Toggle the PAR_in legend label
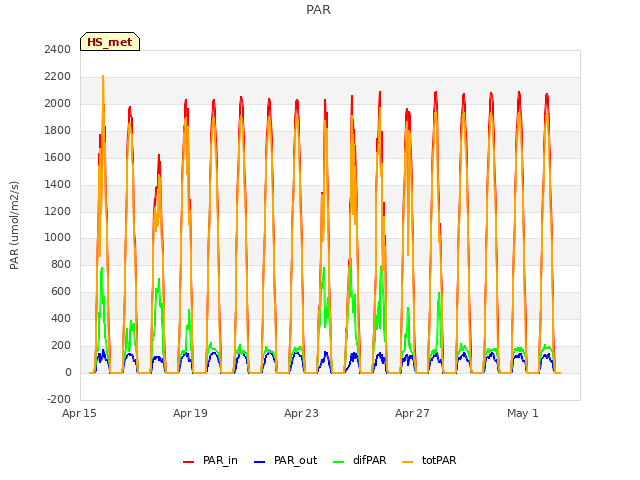Image resolution: width=640 pixels, height=480 pixels. 220,460
